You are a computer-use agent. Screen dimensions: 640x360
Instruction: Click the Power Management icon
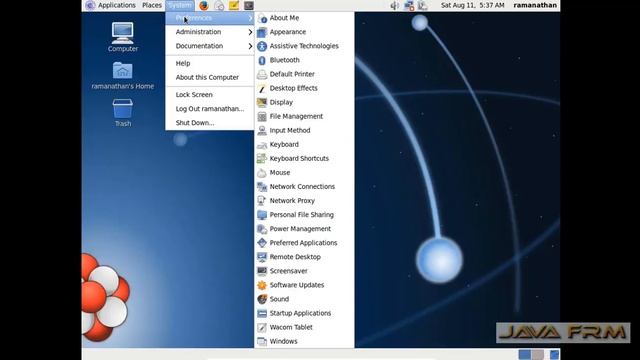coord(262,229)
